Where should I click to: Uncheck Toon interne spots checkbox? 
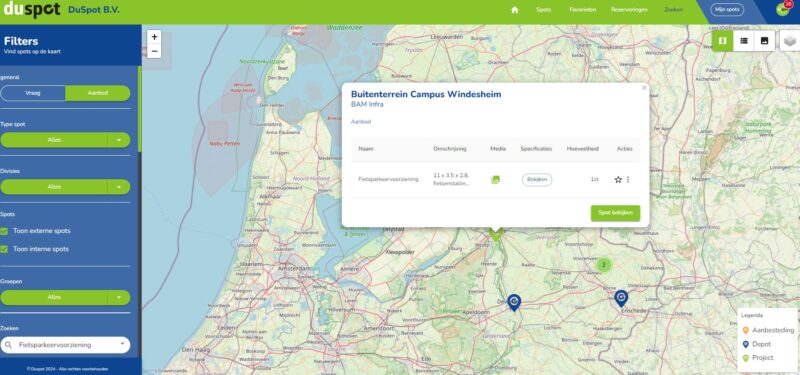(4, 249)
